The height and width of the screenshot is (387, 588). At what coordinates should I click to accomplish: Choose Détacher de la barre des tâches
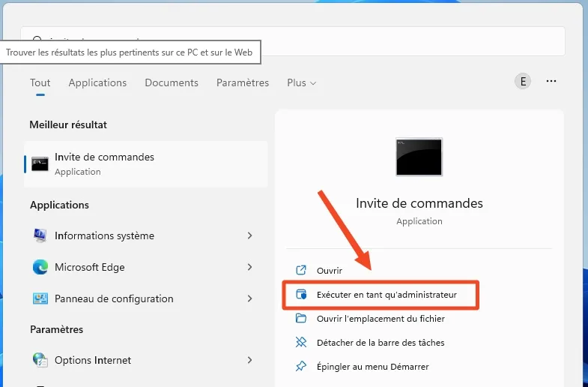click(381, 343)
